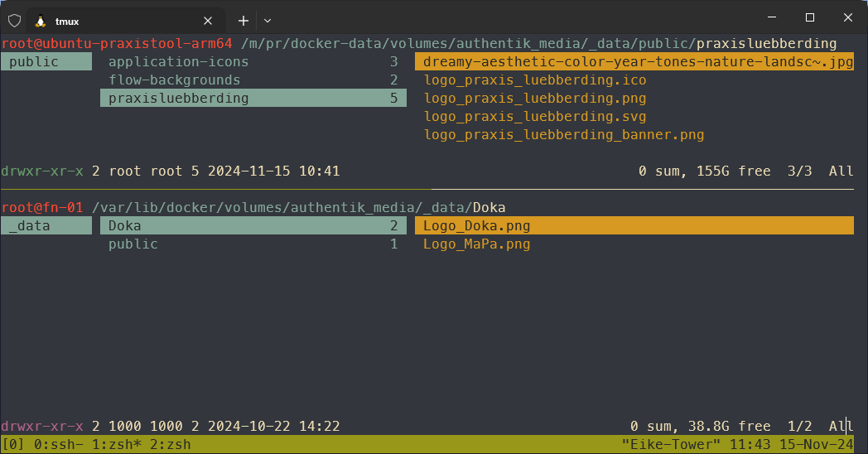This screenshot has height=454, width=868.
Task: Maximize the terminal window
Action: [809, 18]
